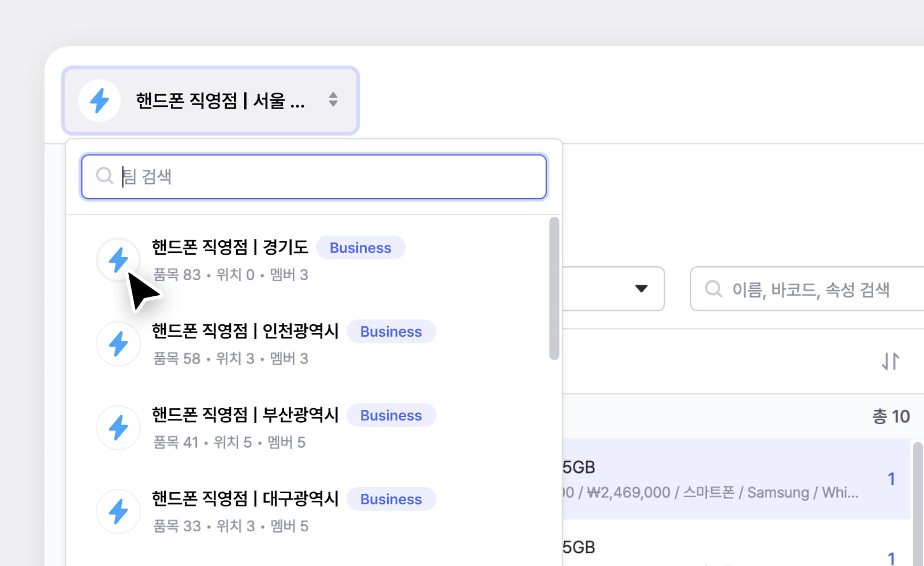
Task: Click the lightning icon in the top team selector
Action: coord(99,100)
